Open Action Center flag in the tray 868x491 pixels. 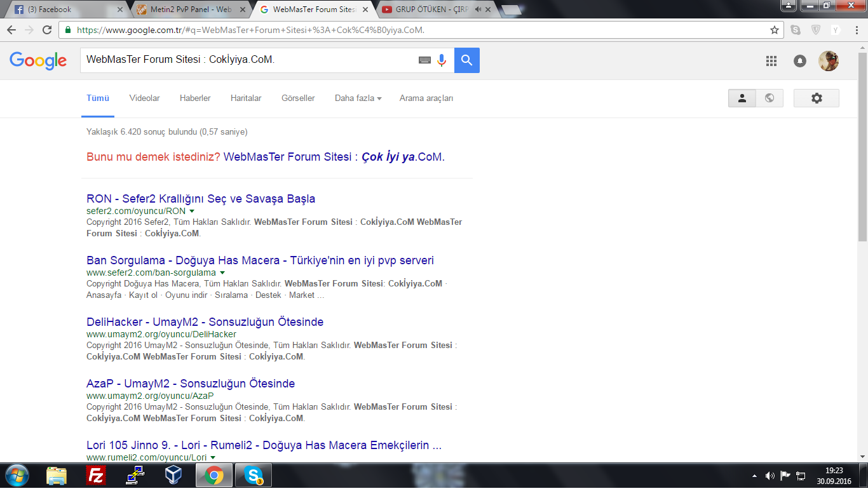[785, 476]
